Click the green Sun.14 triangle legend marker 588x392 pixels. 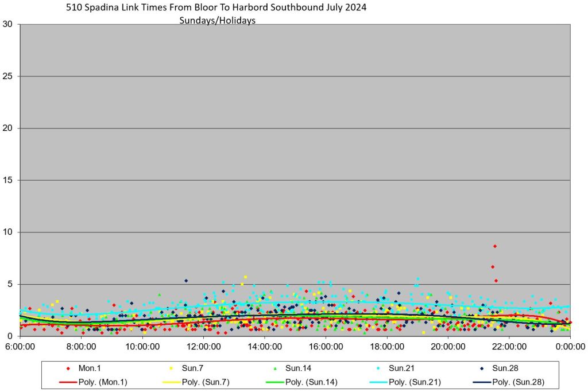275,368
